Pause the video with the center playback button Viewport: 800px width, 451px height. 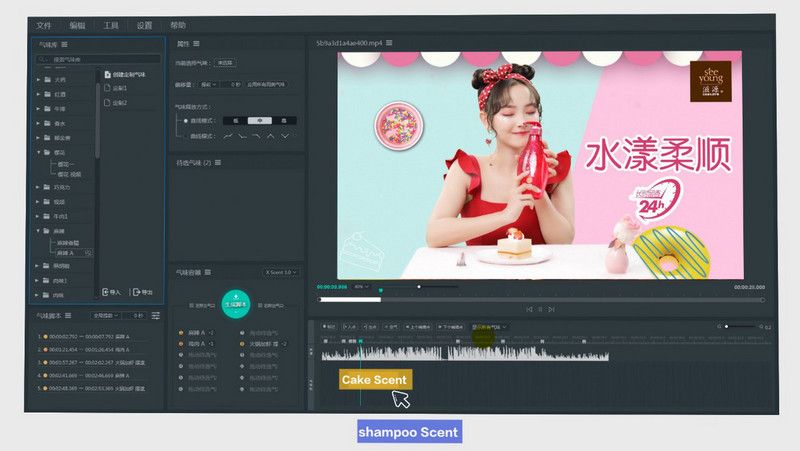click(540, 309)
